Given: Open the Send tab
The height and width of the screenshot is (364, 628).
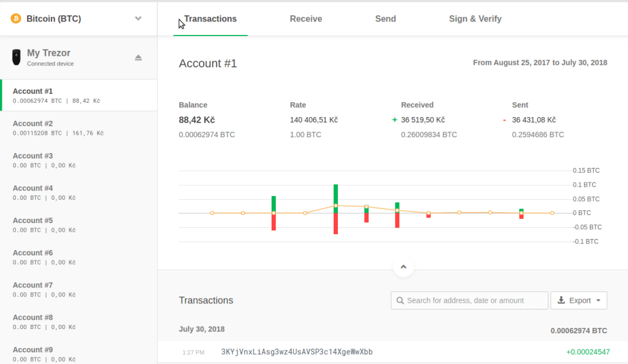Looking at the screenshot, I should click(385, 19).
